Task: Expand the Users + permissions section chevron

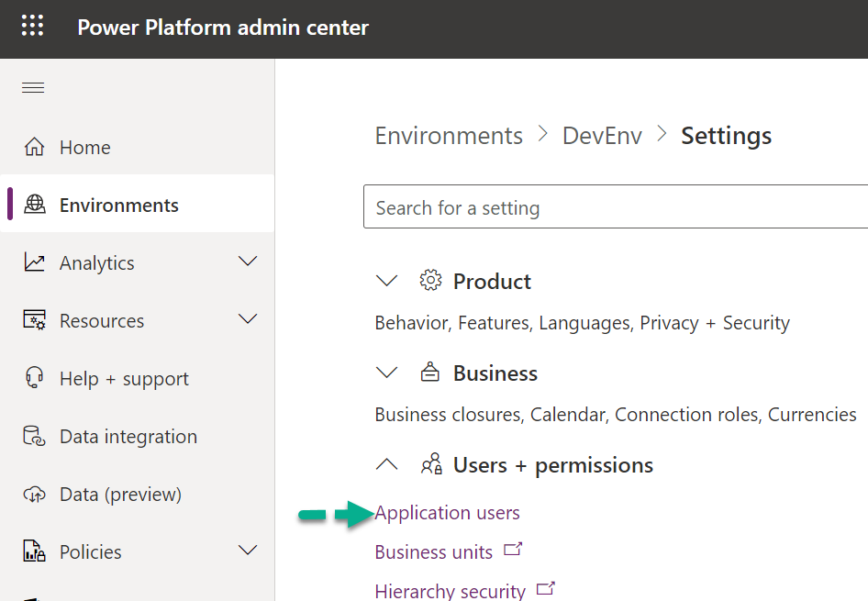Action: [387, 465]
